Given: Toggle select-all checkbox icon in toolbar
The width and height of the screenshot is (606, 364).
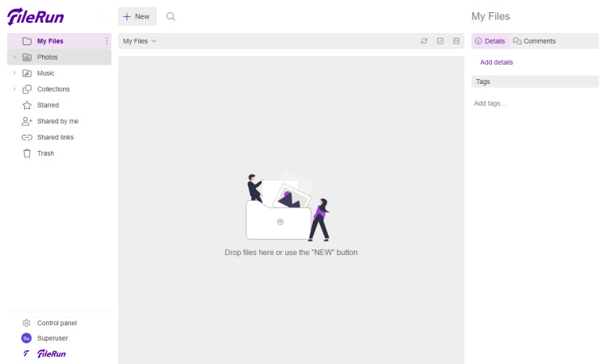Looking at the screenshot, I should click(440, 41).
